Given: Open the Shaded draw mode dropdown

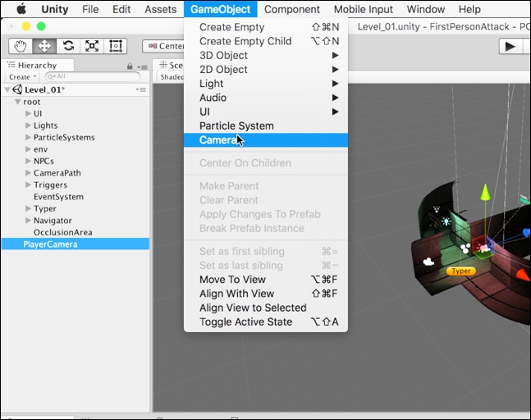Looking at the screenshot, I should click(172, 77).
